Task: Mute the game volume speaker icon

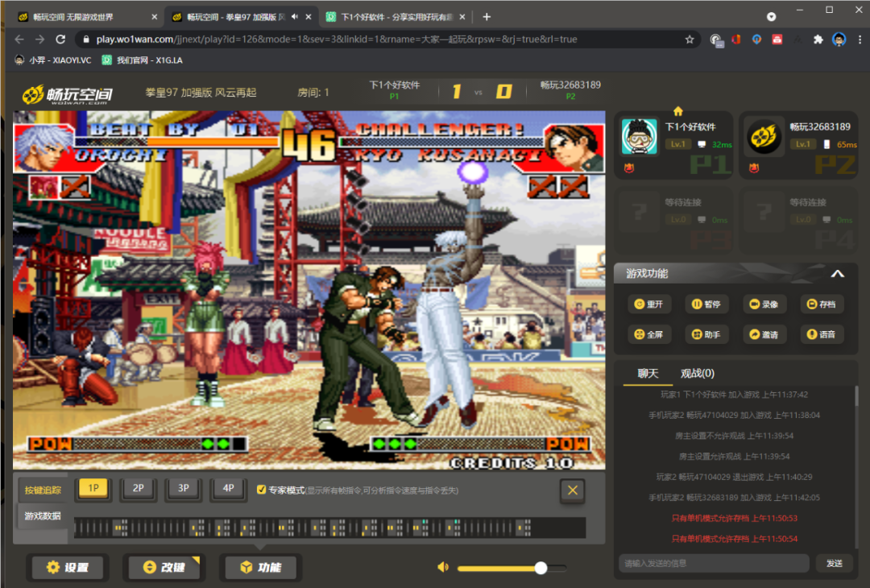Action: coord(442,567)
